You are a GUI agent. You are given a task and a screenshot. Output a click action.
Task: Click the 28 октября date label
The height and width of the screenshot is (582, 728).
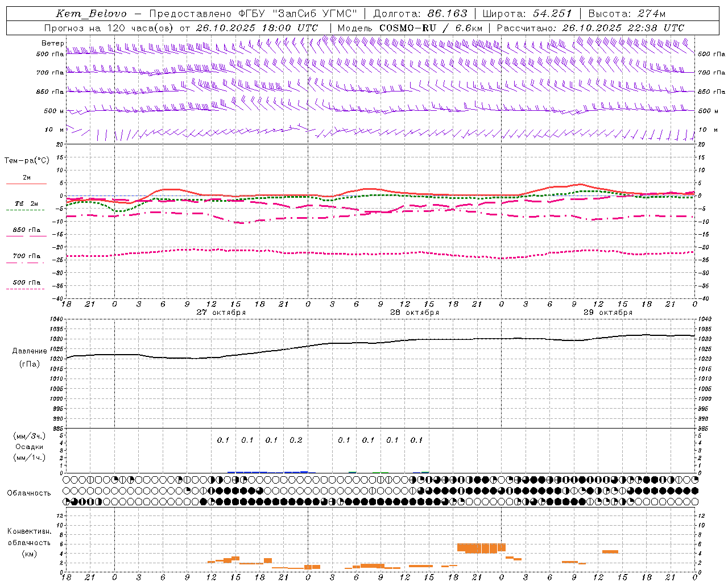pos(415,313)
